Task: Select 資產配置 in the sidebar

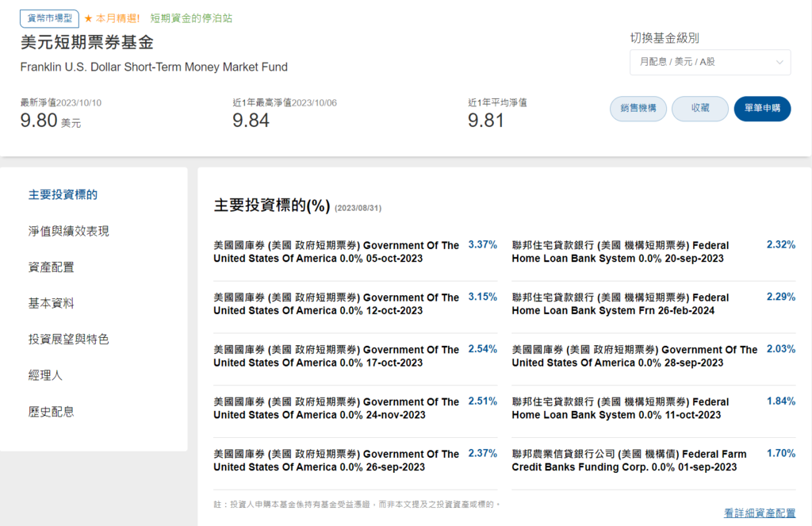Action: coord(52,267)
